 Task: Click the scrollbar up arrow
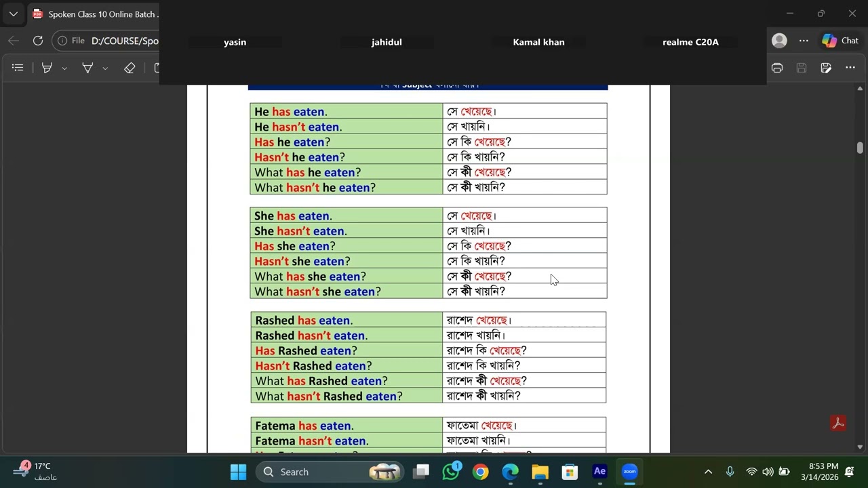860,89
